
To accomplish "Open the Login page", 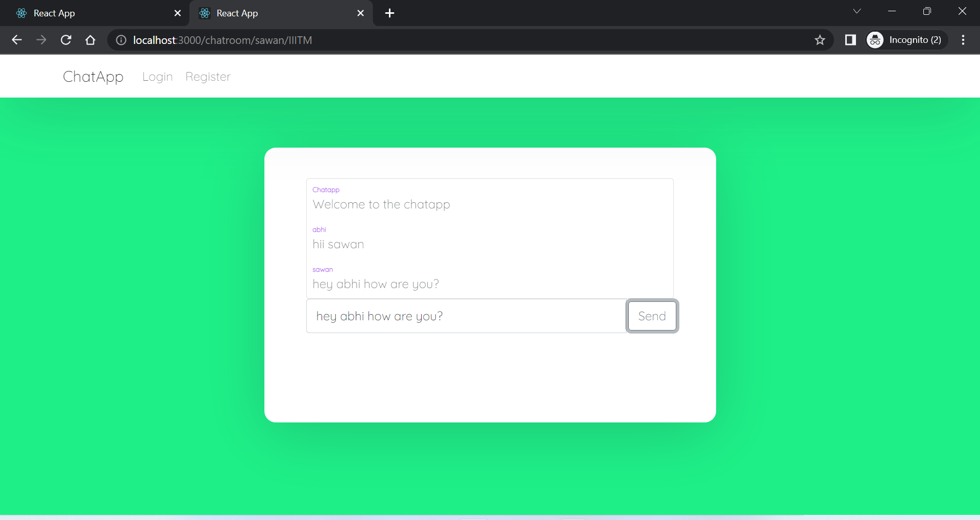I will click(157, 77).
